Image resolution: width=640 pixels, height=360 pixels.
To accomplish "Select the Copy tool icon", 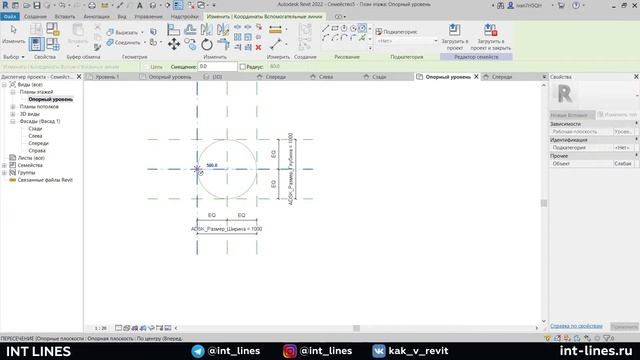I will pyautogui.click(x=190, y=44).
